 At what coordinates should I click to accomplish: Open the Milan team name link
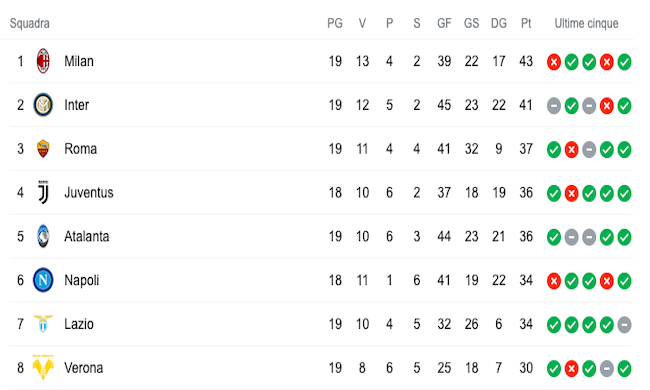79,61
